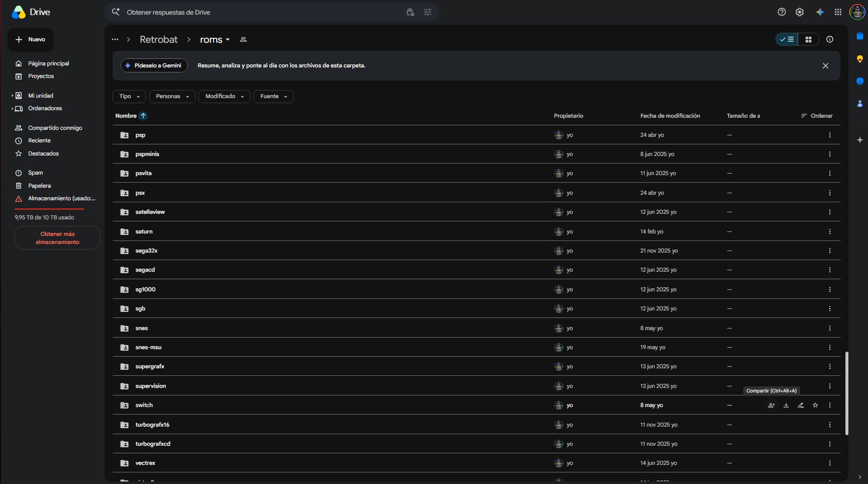The height and width of the screenshot is (484, 868).
Task: Click the vertical scrollbar thumb
Action: click(x=847, y=393)
